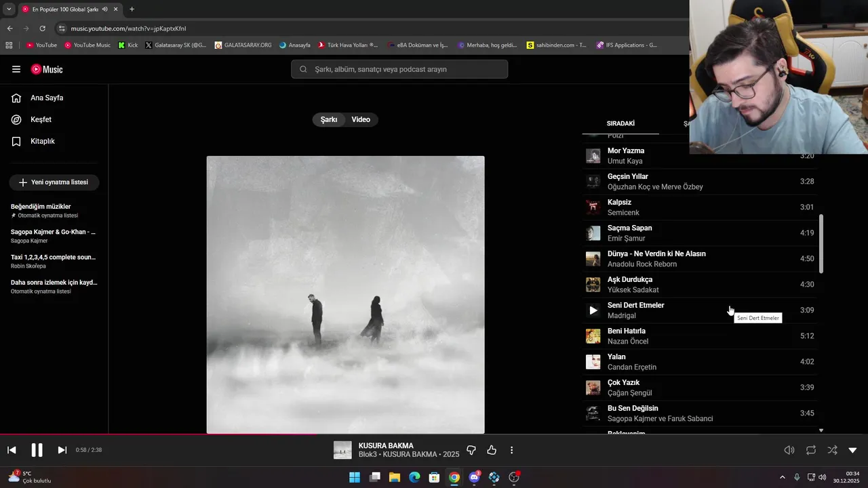Collapse the player page arrow
The height and width of the screenshot is (488, 868).
[852, 450]
